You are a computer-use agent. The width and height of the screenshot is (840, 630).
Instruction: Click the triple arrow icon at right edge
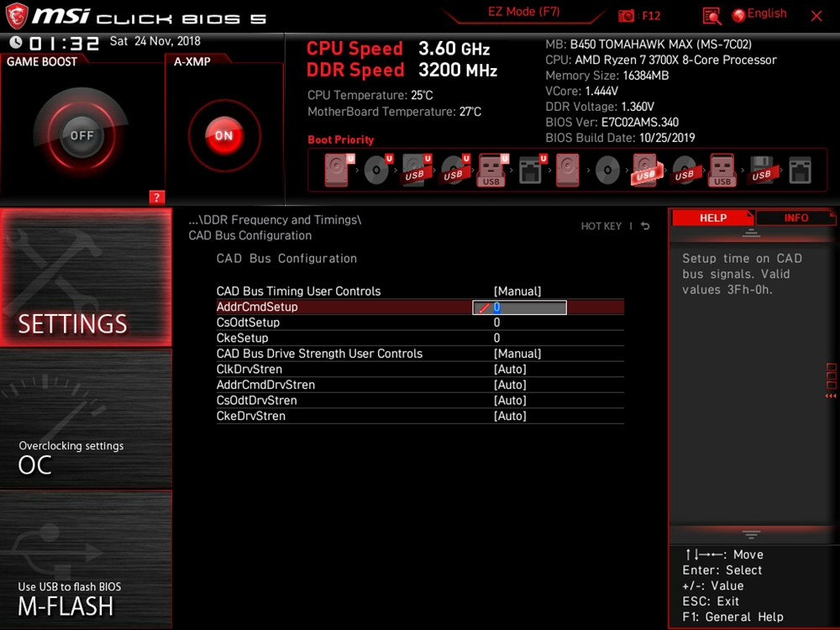[831, 396]
